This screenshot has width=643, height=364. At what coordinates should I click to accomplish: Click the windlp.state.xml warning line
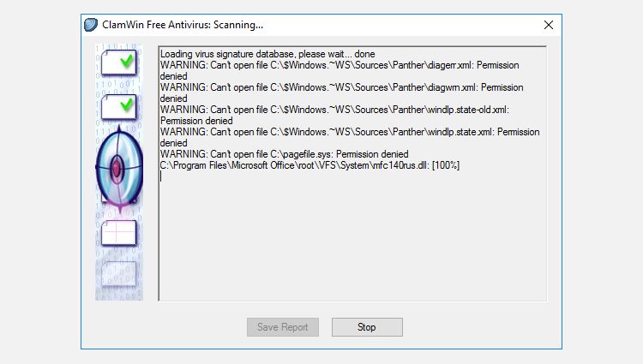(350, 137)
